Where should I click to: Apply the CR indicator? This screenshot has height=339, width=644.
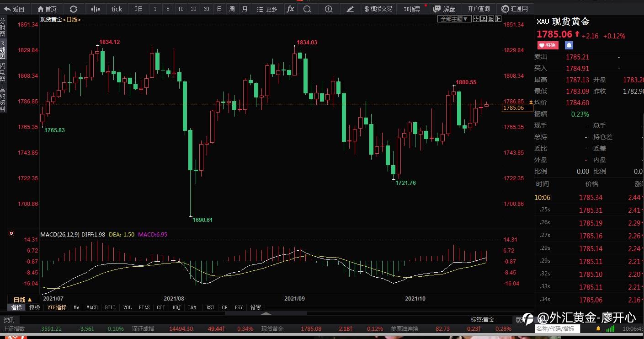tap(225, 307)
